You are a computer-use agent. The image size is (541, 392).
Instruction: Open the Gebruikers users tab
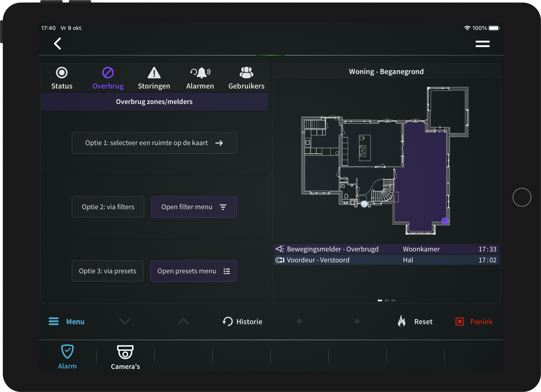click(246, 73)
